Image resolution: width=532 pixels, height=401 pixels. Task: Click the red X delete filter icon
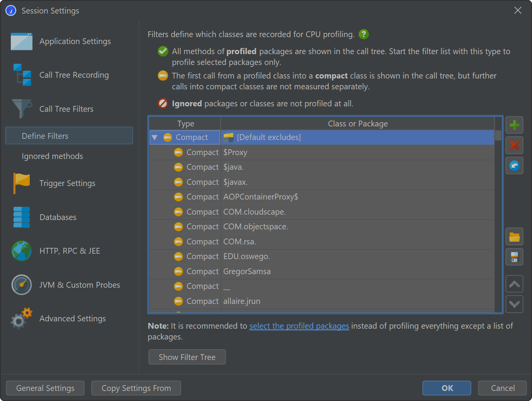(x=514, y=145)
